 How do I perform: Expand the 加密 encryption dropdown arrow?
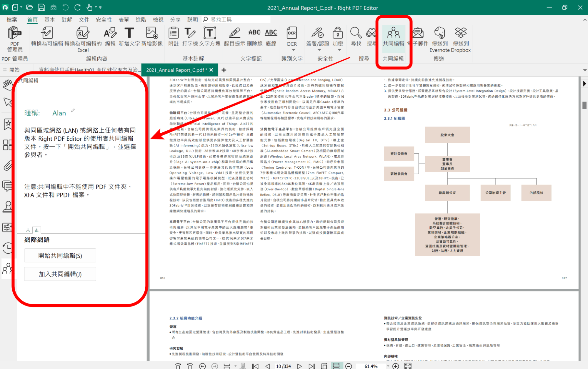pyautogui.click(x=339, y=50)
